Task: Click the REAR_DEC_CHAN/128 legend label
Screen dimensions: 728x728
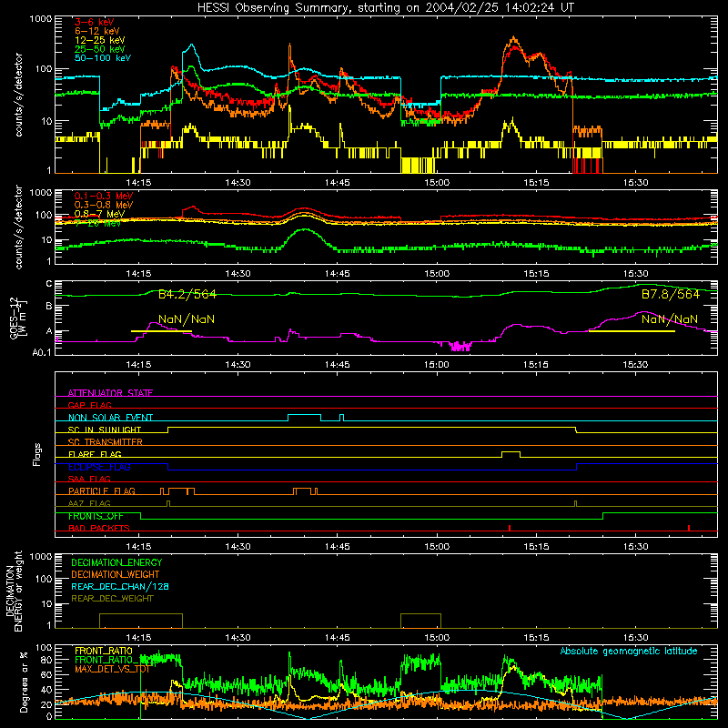Action: (120, 586)
